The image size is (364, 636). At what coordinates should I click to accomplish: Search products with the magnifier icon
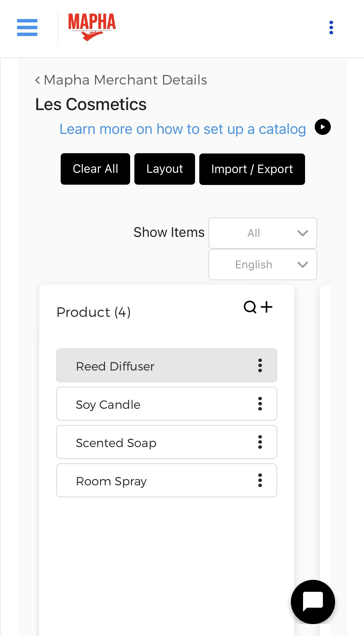(250, 307)
